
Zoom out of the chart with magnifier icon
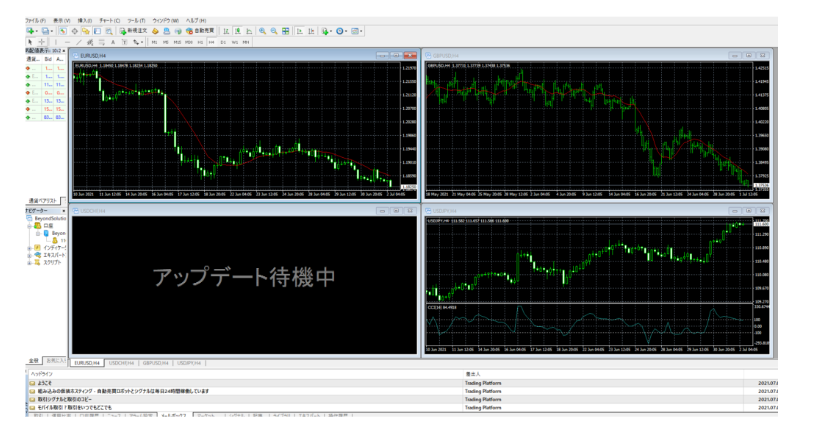tap(273, 31)
